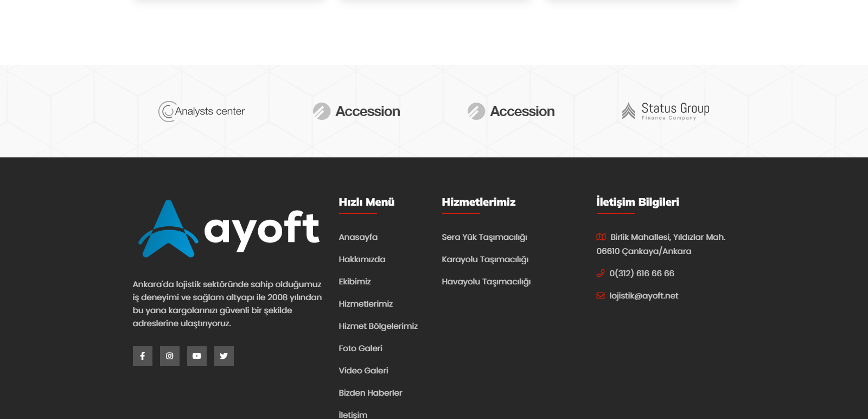Open Sera Yük Taşımacılığı service

[x=484, y=237]
